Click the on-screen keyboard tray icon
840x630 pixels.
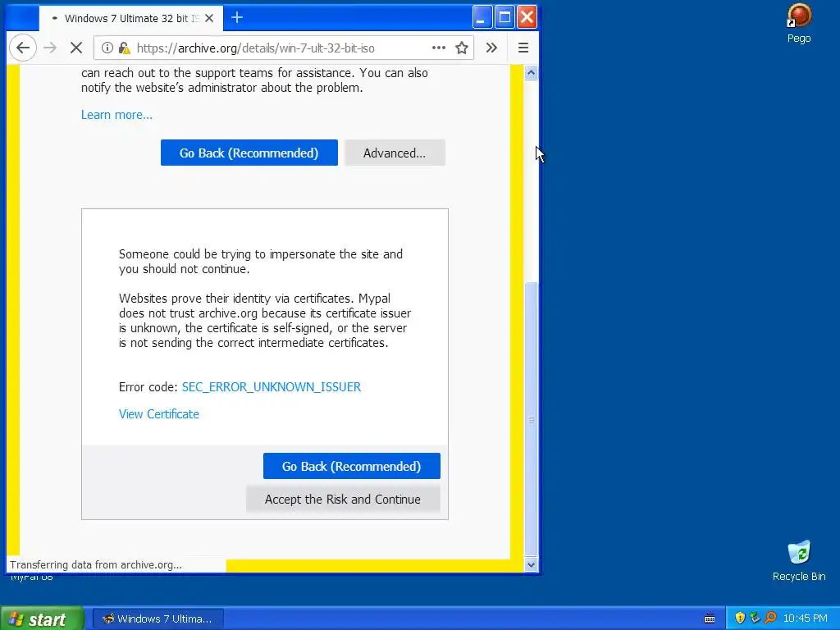click(x=710, y=619)
